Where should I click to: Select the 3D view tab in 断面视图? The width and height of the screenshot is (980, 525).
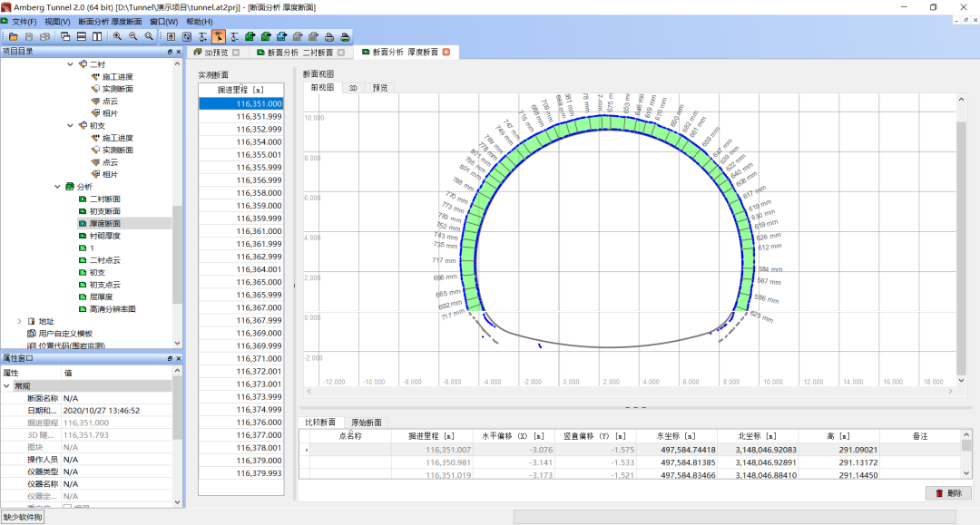coord(353,88)
